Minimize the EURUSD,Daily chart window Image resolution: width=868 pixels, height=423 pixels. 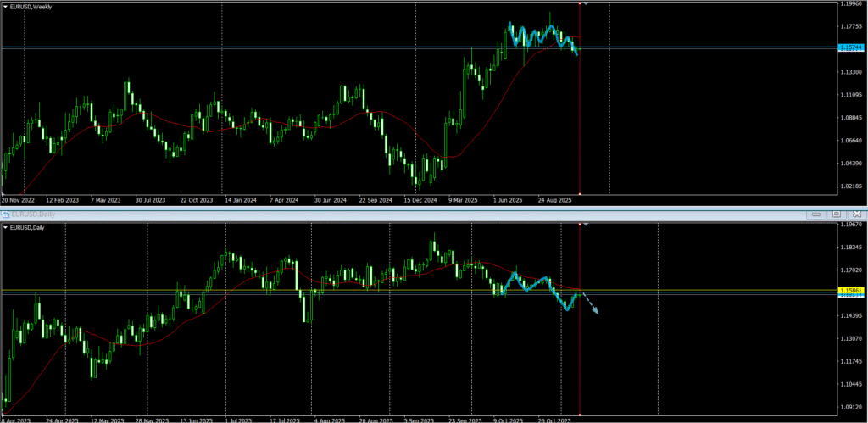[818, 214]
